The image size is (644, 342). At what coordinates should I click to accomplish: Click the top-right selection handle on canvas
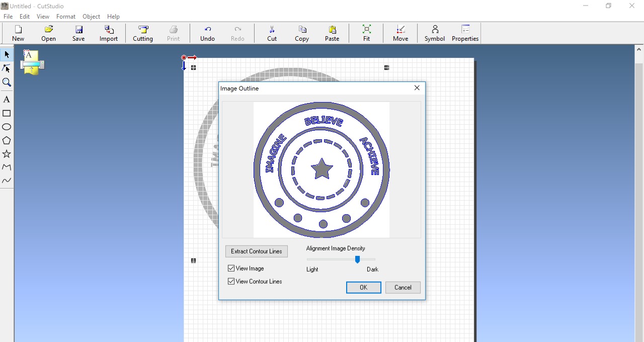click(x=386, y=67)
